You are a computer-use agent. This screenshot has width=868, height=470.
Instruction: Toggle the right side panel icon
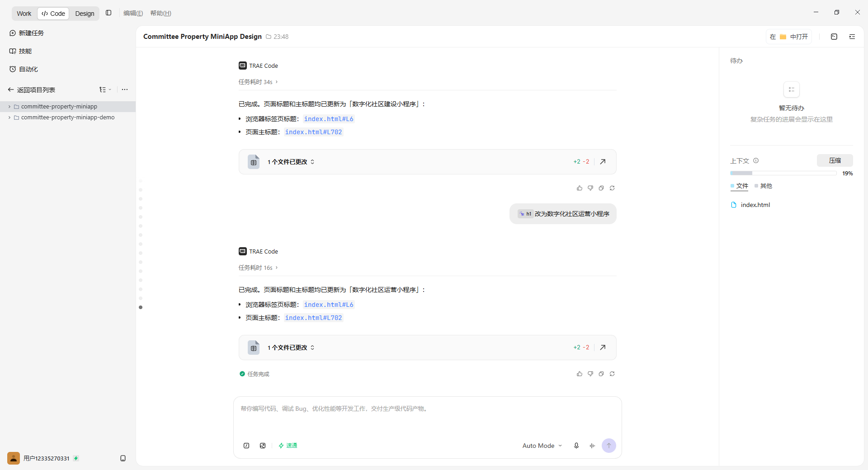(852, 37)
